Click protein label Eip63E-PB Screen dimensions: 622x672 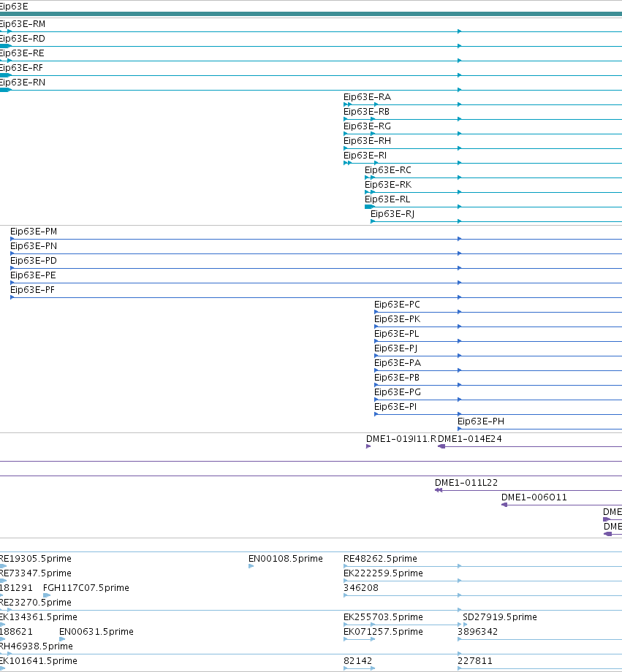tap(397, 377)
